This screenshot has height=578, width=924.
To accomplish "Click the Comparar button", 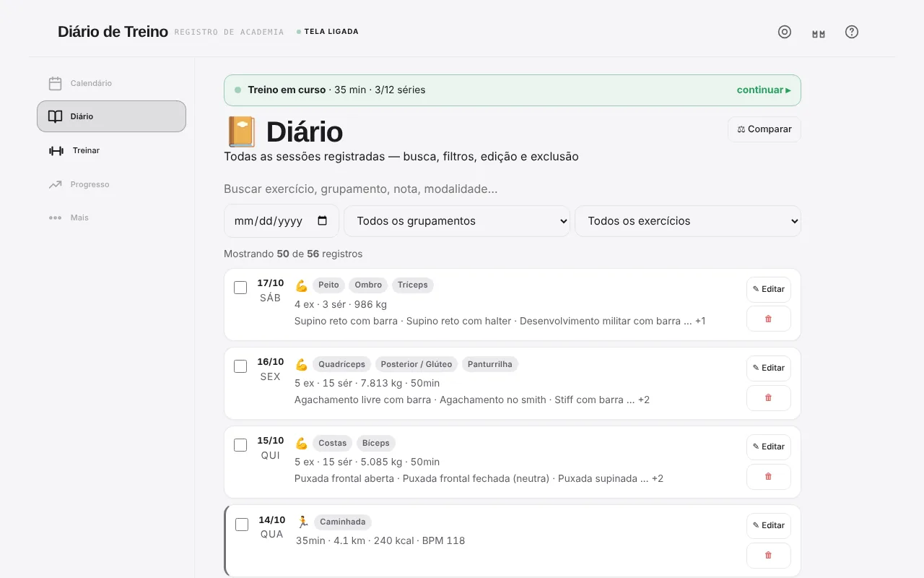I will (x=764, y=129).
